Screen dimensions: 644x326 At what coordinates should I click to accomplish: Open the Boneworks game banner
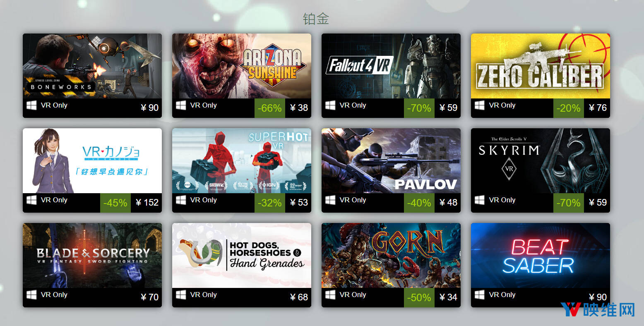[x=92, y=66]
